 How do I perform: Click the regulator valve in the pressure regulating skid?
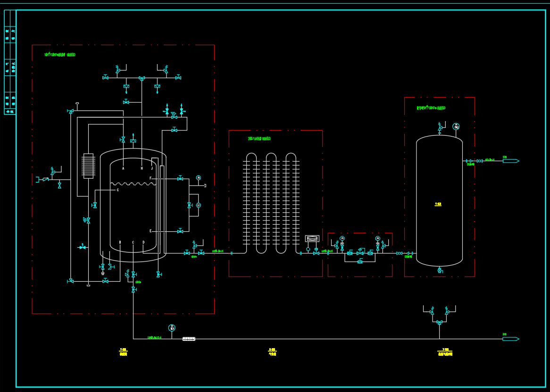pyautogui.click(x=360, y=252)
